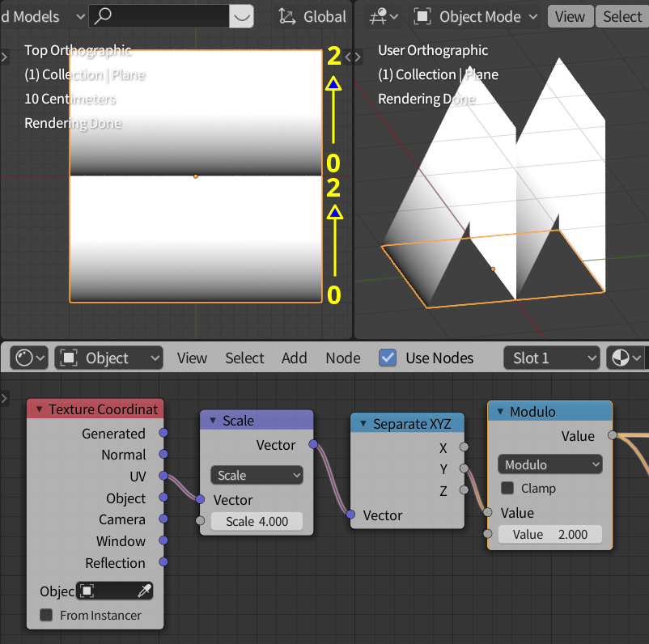Open the View menu in 3D viewport header
Image resolution: width=649 pixels, height=644 pixels.
pyautogui.click(x=570, y=16)
